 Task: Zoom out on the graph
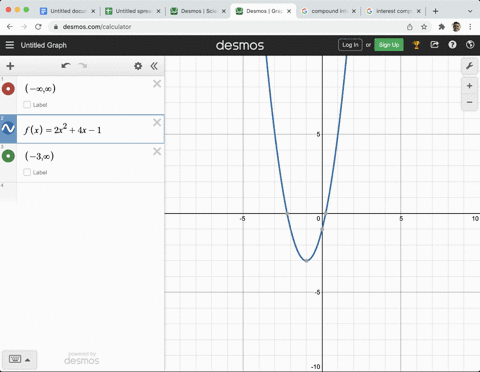pyautogui.click(x=469, y=102)
